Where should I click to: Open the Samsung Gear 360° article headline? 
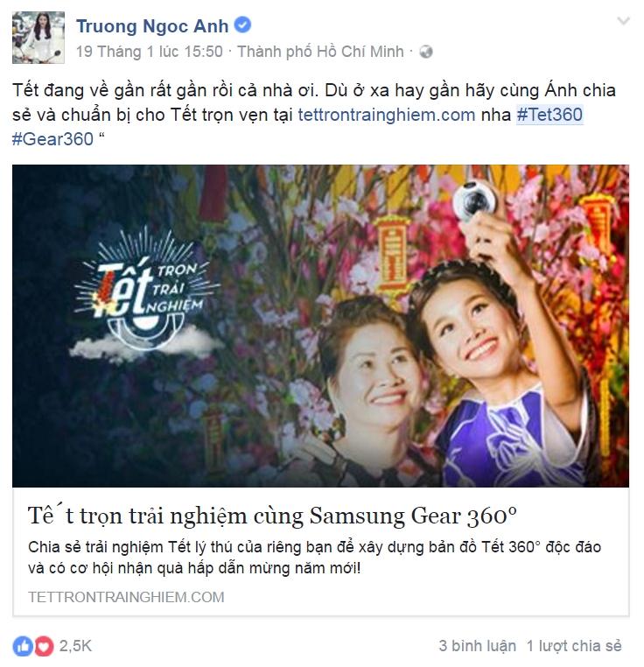[272, 516]
